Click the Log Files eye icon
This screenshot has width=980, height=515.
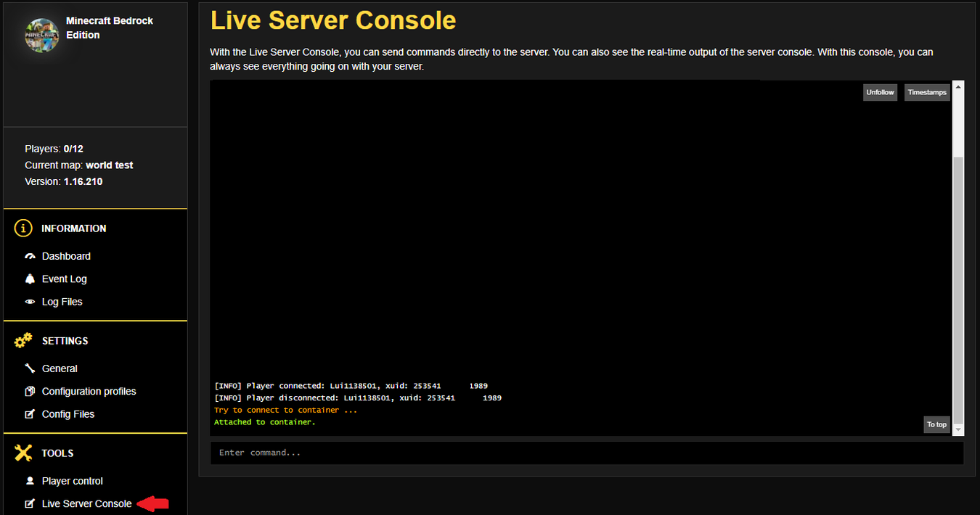point(30,302)
